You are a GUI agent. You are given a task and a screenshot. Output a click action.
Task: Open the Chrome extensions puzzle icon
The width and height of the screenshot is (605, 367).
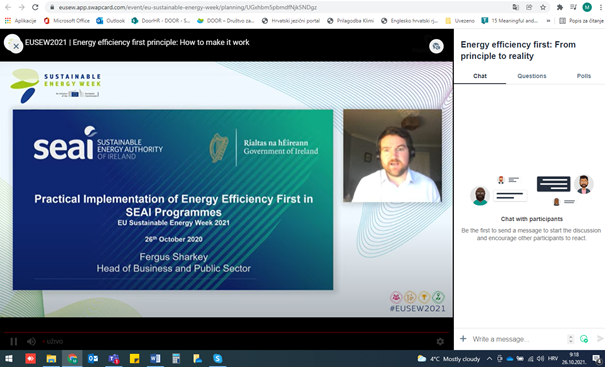pos(560,7)
